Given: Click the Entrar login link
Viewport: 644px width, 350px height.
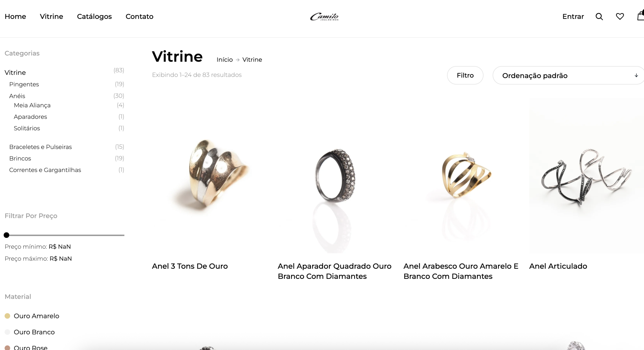Looking at the screenshot, I should click(573, 17).
